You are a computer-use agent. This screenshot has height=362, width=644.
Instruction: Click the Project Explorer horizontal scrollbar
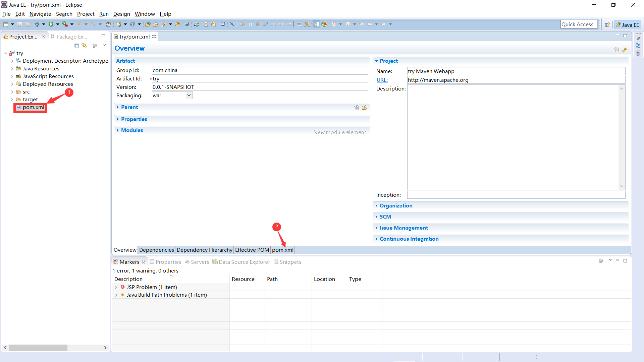point(38,348)
